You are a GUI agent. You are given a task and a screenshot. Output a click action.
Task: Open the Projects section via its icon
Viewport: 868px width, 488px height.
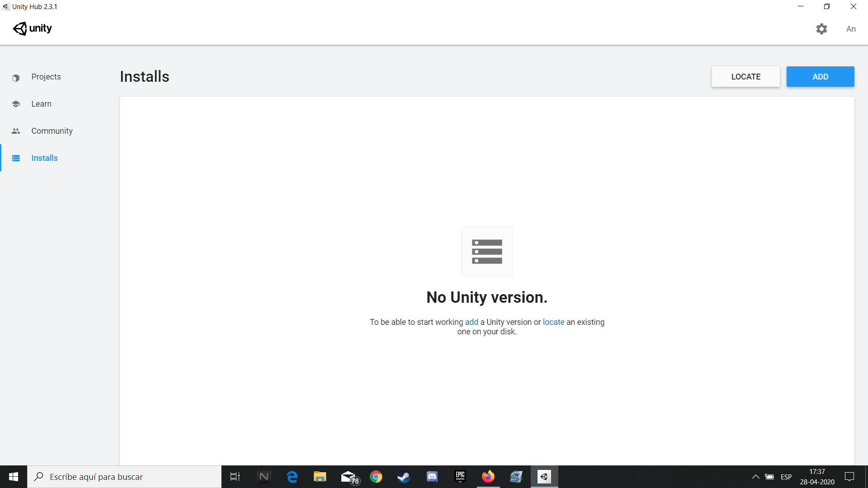tap(16, 77)
